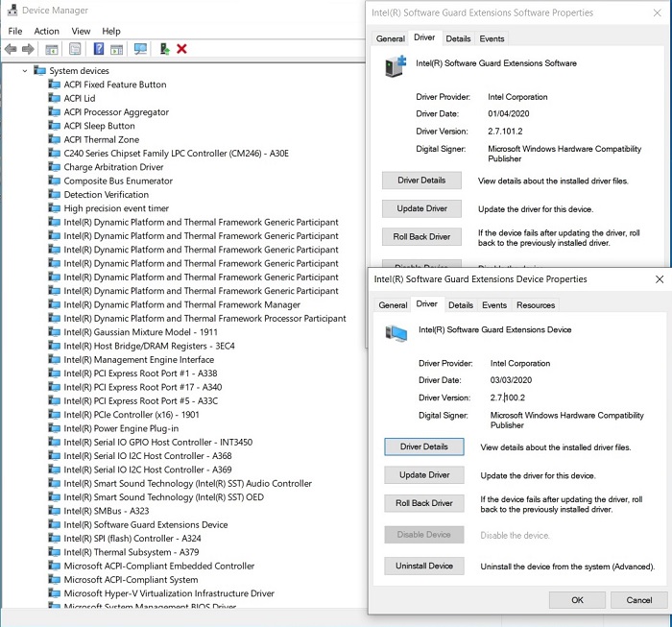
Task: Click icon beside Intel(R) Gaussian Mixture Model - 1911
Action: [55, 331]
